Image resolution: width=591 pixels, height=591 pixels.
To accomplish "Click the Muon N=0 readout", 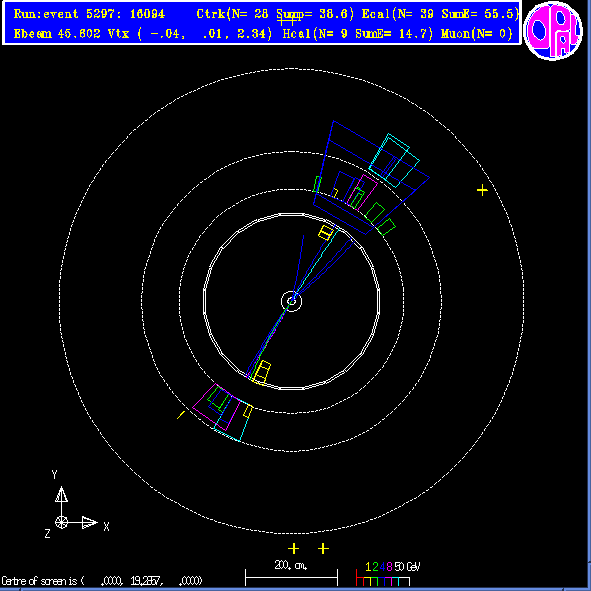I will (477, 34).
